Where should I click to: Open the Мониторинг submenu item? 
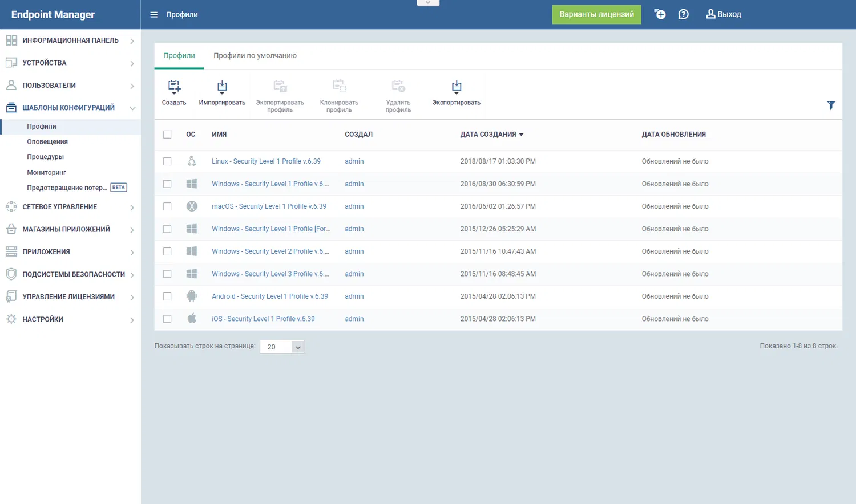[47, 173]
